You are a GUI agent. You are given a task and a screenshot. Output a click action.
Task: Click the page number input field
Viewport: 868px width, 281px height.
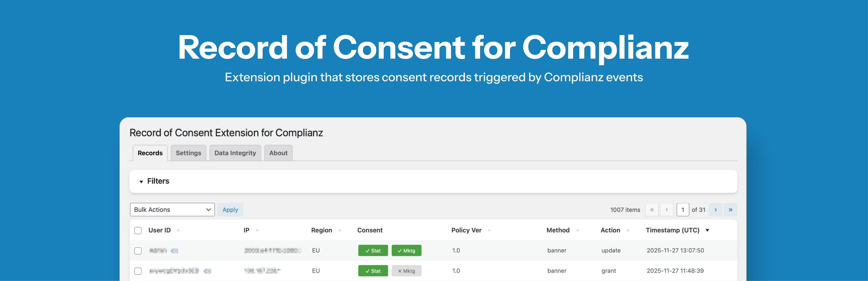(x=683, y=210)
